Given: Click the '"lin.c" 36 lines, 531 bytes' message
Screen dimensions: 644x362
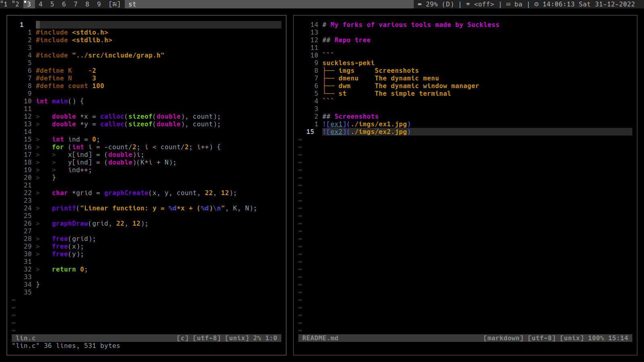Looking at the screenshot, I should (x=66, y=346).
